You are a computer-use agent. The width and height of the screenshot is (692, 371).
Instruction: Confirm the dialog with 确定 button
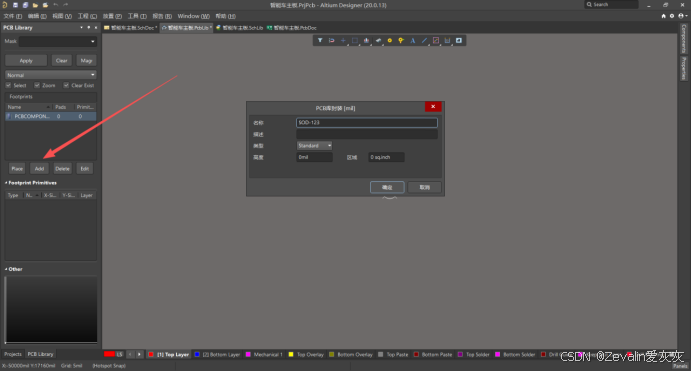(387, 187)
